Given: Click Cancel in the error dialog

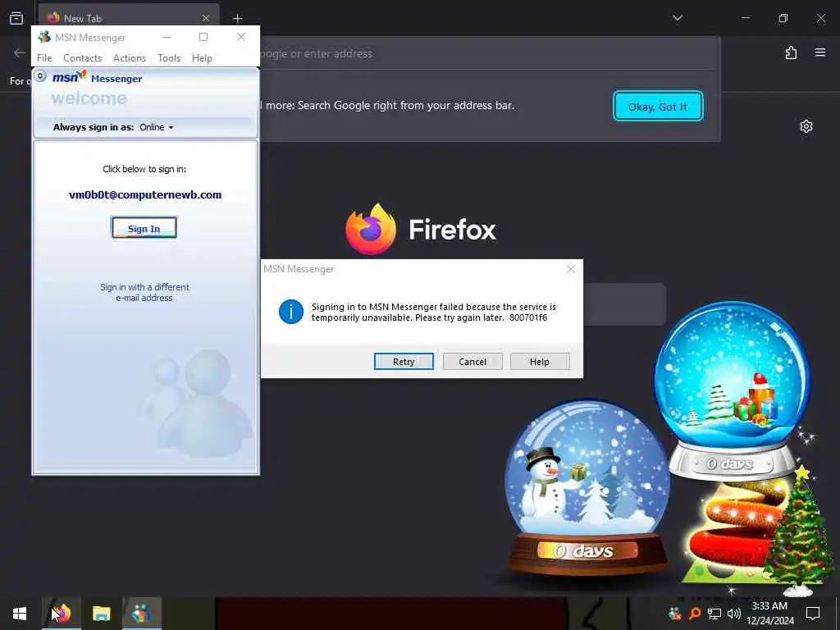Looking at the screenshot, I should click(472, 362).
